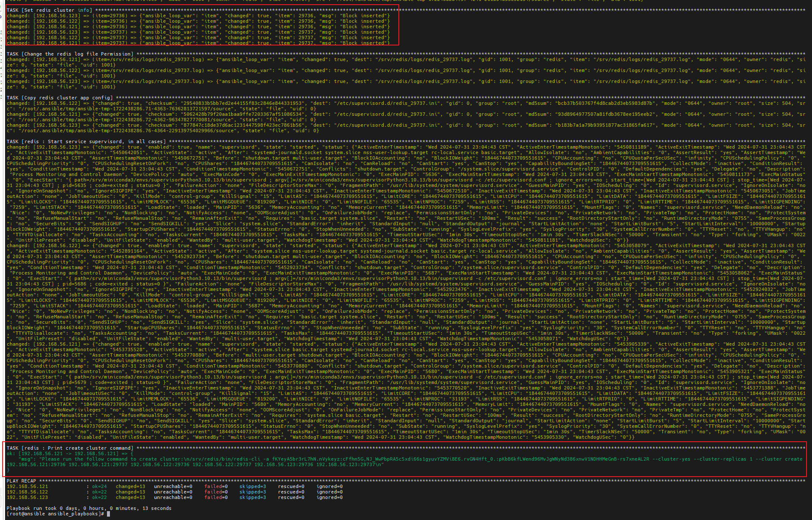
Task: Click the "ok: [192.168.56.121 -> 192.168.56.121] => {" line
Action: point(70,453)
